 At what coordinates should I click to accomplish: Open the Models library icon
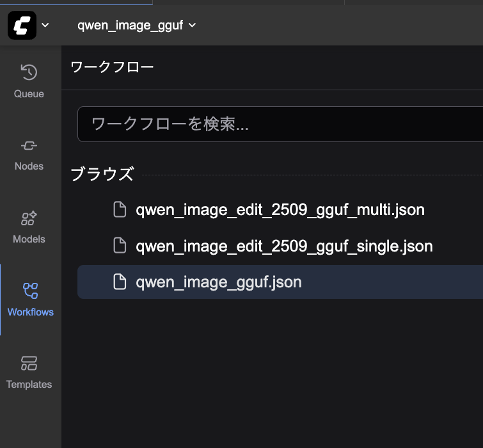point(29,218)
